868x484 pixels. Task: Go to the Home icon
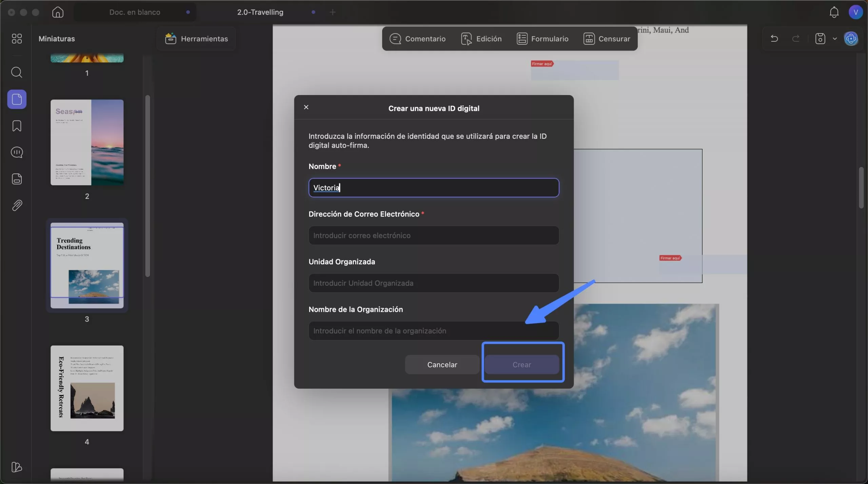point(58,12)
